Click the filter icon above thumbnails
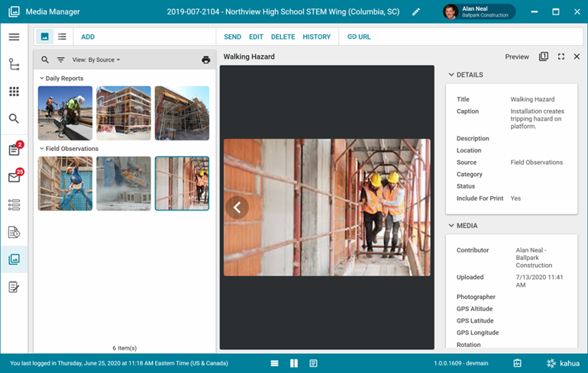This screenshot has height=373, width=588. tap(61, 59)
